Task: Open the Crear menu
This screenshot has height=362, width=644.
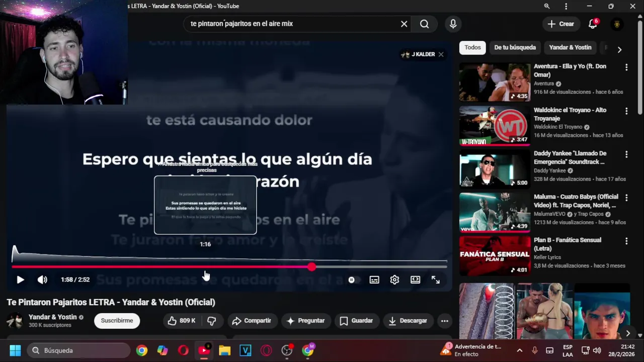Action: coord(560,24)
